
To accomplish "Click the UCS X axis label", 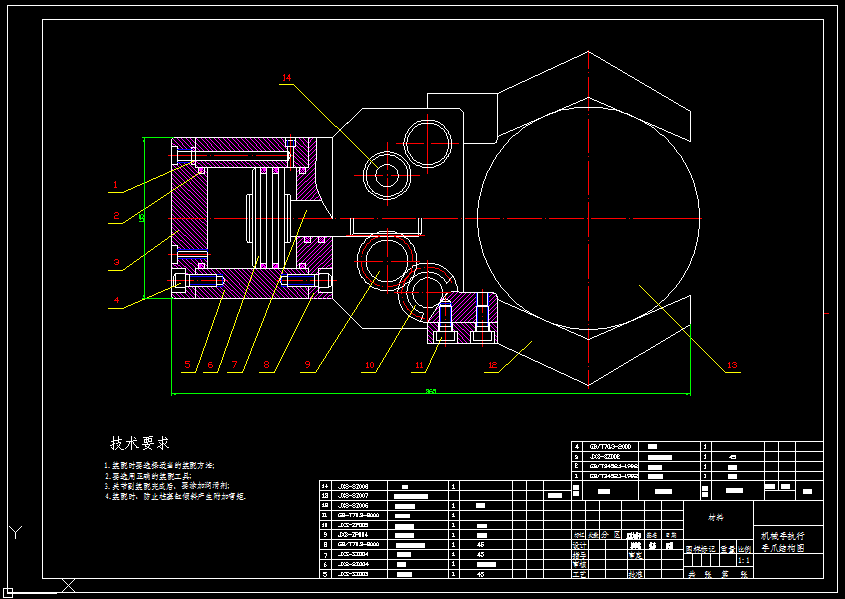I will (x=68, y=585).
